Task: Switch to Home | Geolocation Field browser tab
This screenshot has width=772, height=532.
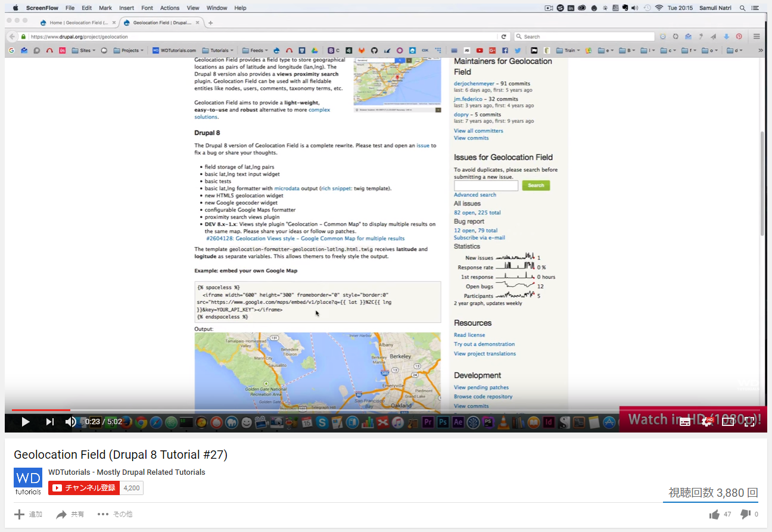Action: tap(77, 23)
